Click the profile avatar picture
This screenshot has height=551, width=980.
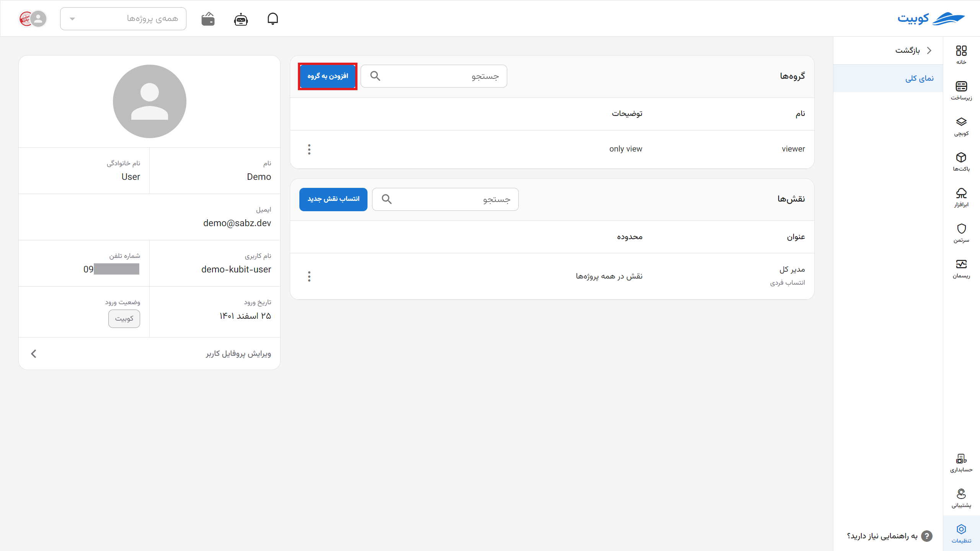(x=150, y=101)
